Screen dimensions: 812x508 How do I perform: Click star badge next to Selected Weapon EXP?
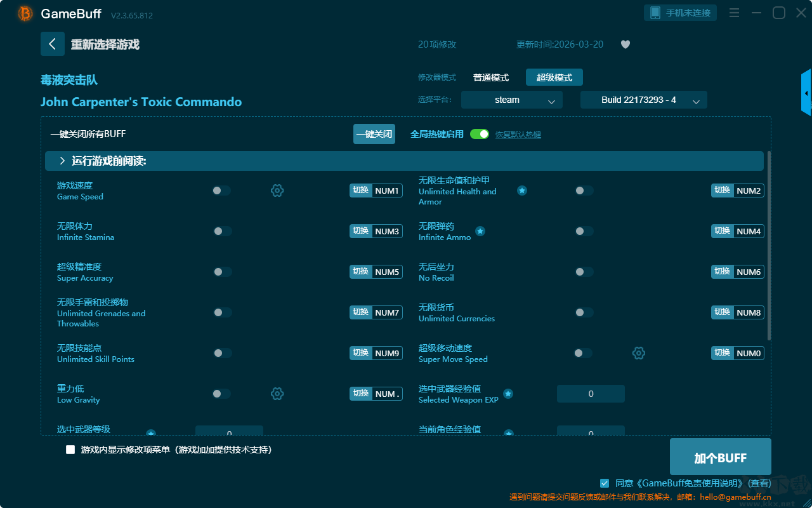click(508, 394)
